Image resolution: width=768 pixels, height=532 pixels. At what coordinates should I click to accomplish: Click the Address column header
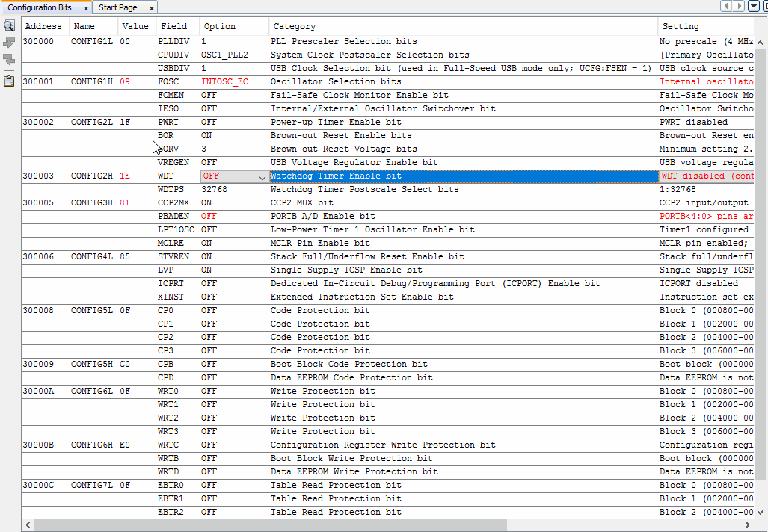[x=43, y=25]
